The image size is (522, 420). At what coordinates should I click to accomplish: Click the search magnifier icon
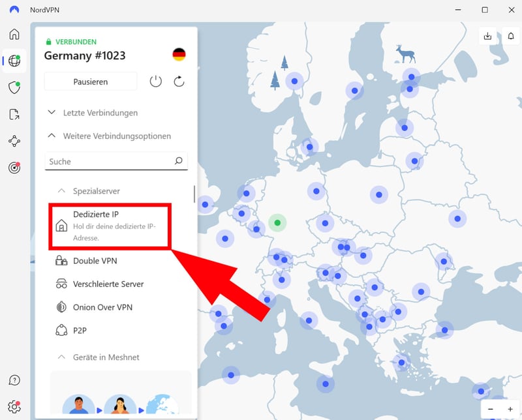click(179, 161)
